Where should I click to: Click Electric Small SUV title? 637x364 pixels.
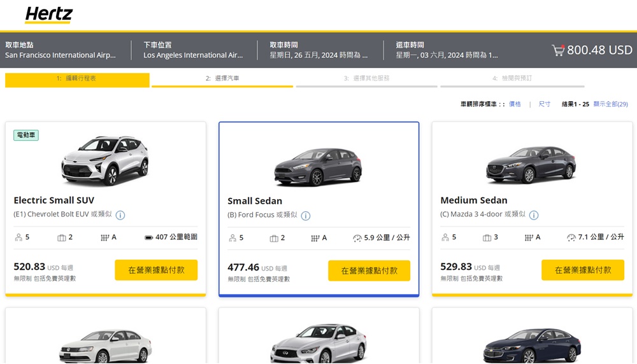[x=54, y=200]
